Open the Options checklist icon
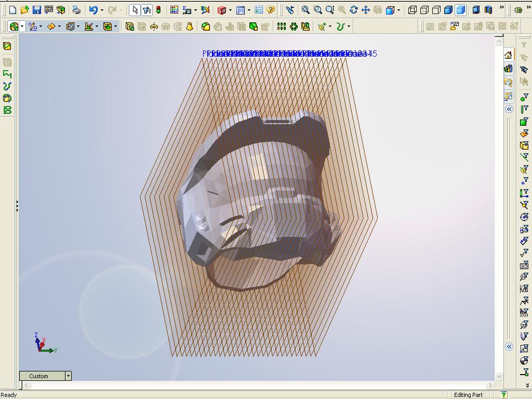532x399 pixels. (259, 10)
